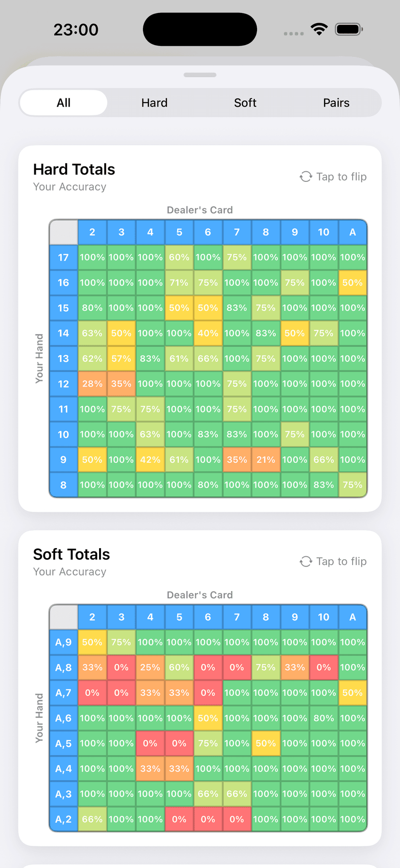This screenshot has height=868, width=400.
Task: Open the Pairs tab
Action: click(x=336, y=103)
